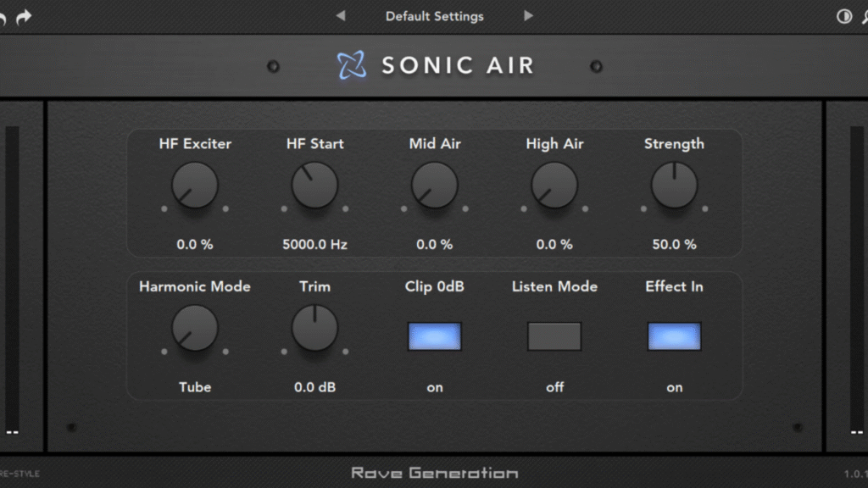Click the 5000.0 Hz value field
Image resolution: width=868 pixels, height=488 pixels.
(314, 244)
